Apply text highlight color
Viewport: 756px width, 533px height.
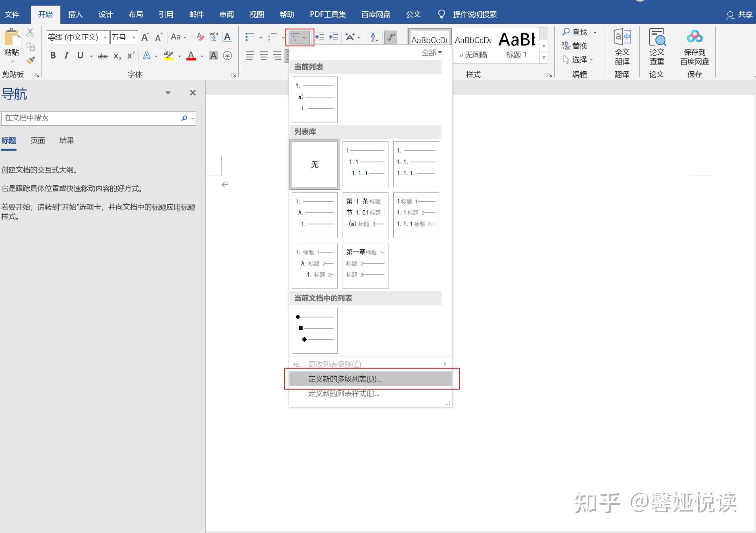pyautogui.click(x=169, y=56)
